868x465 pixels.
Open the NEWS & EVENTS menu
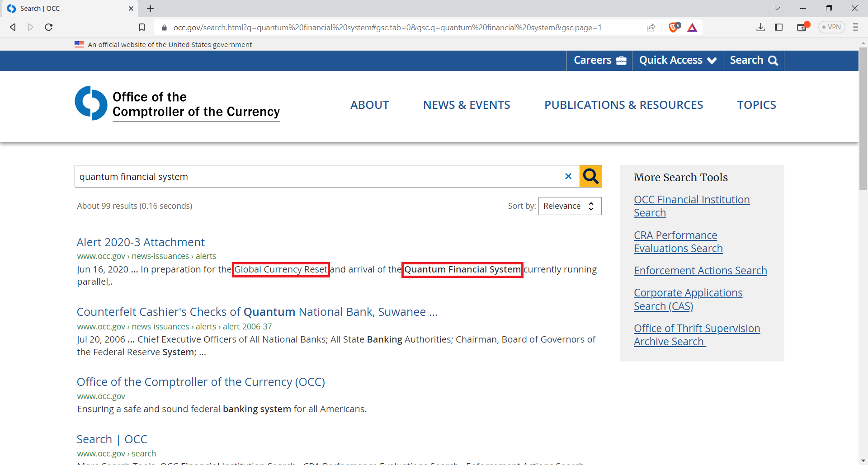point(467,105)
